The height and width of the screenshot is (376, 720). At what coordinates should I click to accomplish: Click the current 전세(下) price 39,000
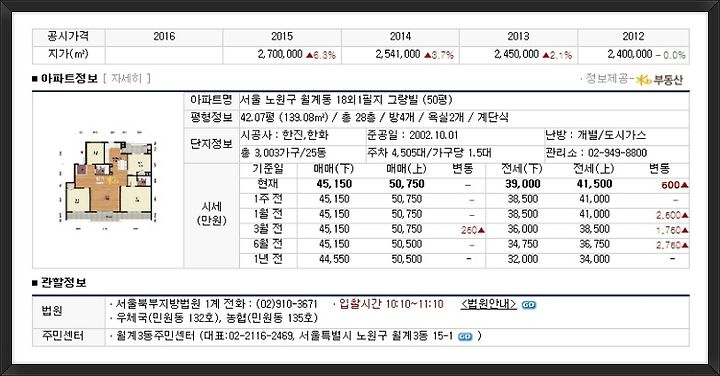pyautogui.click(x=523, y=185)
